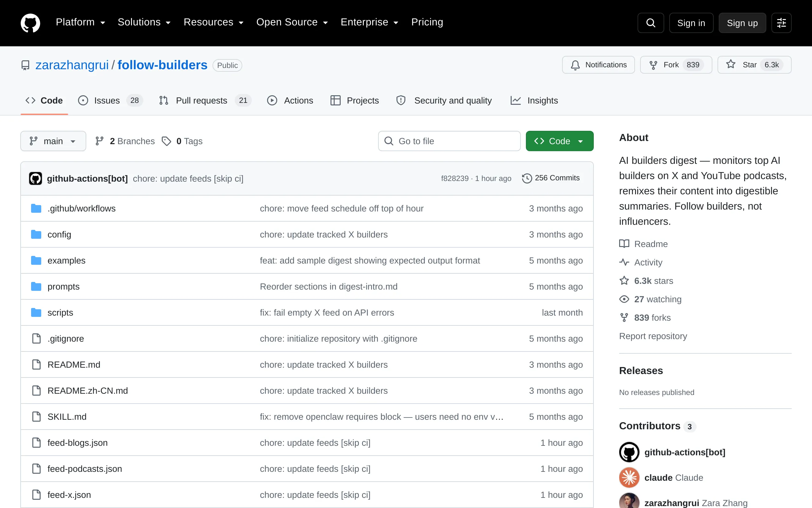Click the folder icon for config
Viewport: 812px width, 508px height.
pyautogui.click(x=36, y=234)
